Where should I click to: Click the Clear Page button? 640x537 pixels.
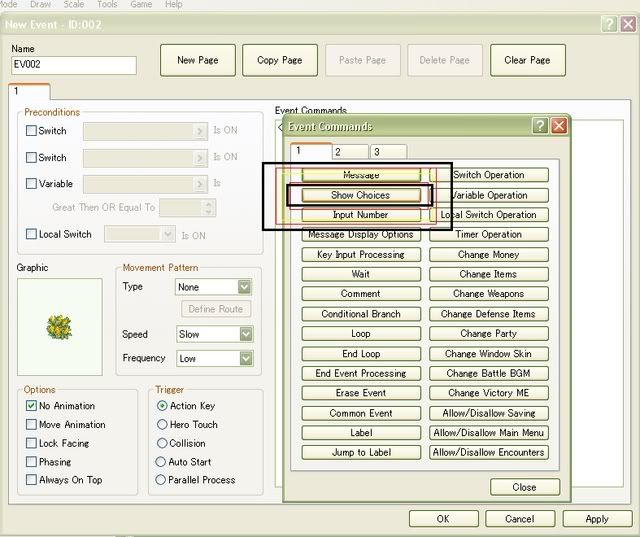point(528,60)
